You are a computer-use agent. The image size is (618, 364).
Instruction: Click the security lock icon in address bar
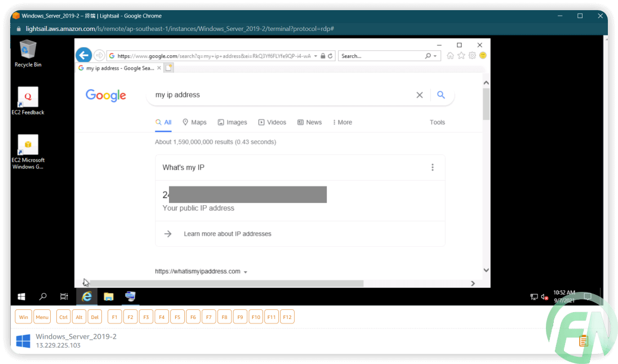click(x=323, y=56)
